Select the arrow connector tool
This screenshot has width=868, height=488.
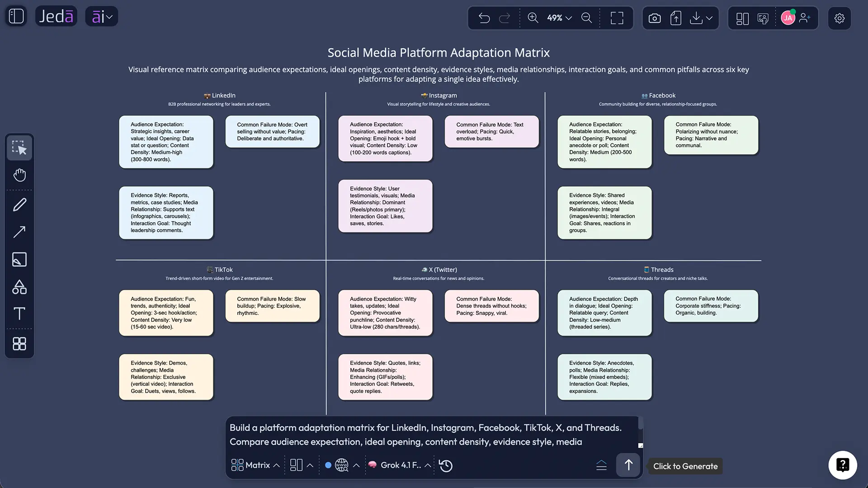pos(19,232)
